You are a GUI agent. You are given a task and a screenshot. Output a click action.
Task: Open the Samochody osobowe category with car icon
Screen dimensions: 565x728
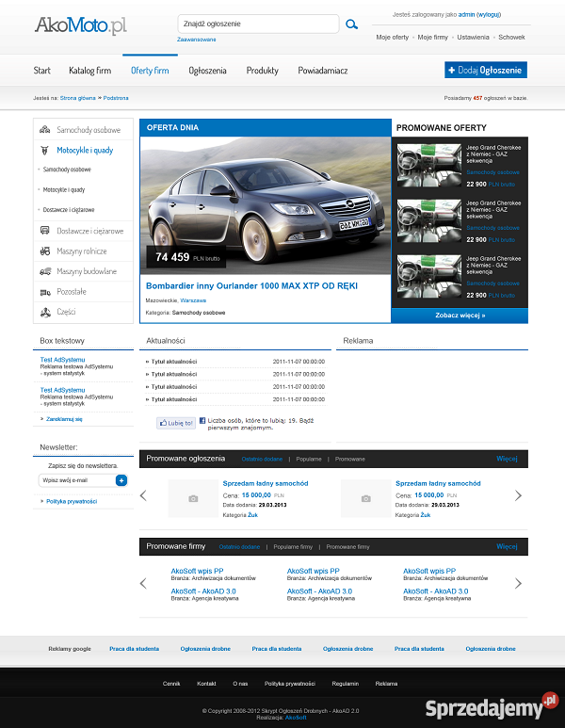click(83, 129)
